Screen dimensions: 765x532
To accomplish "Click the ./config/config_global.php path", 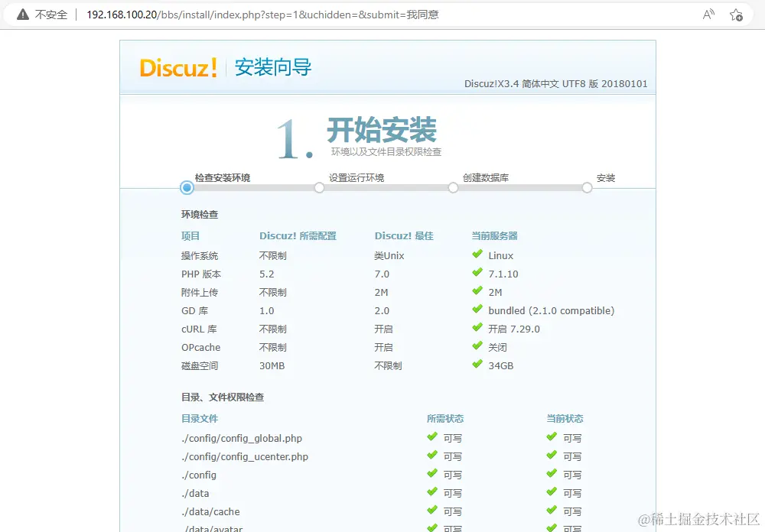I will pos(242,439).
